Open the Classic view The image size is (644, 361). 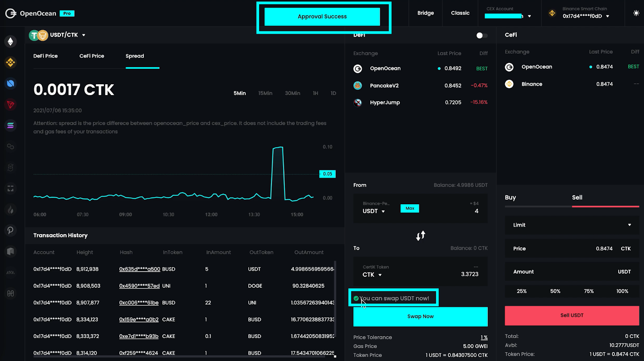point(460,13)
